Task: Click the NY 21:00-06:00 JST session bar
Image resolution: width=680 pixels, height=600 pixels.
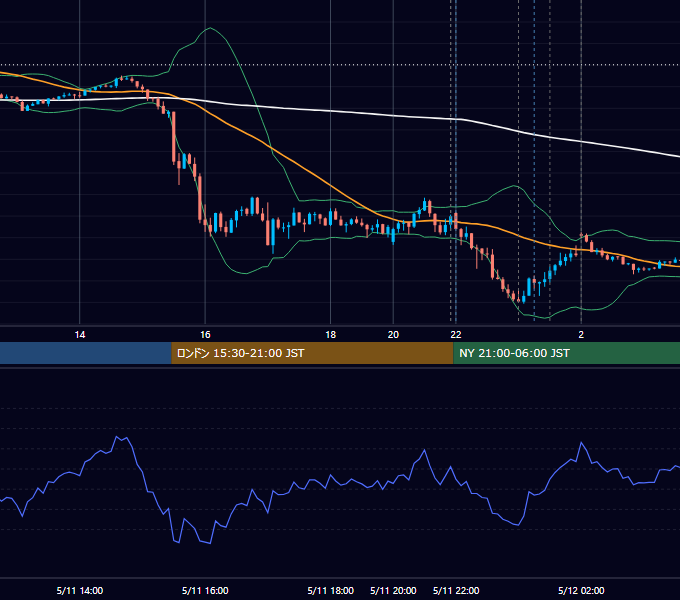Action: (566, 353)
